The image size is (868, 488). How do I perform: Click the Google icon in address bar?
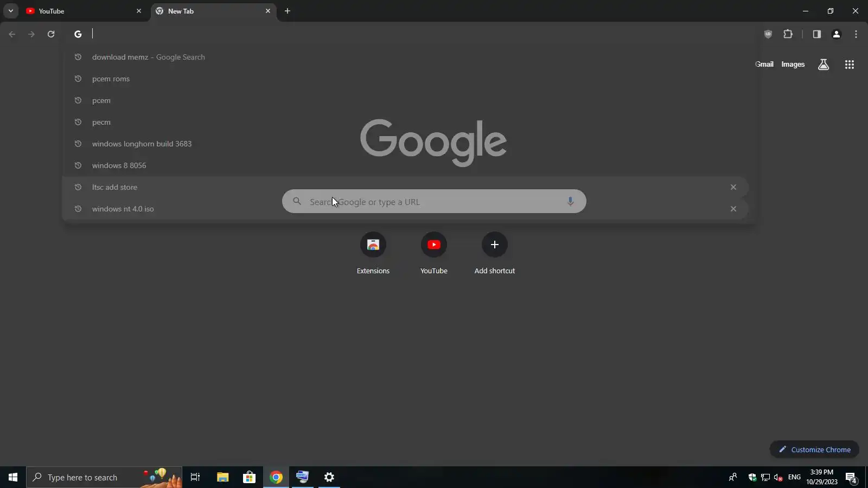pos(78,34)
